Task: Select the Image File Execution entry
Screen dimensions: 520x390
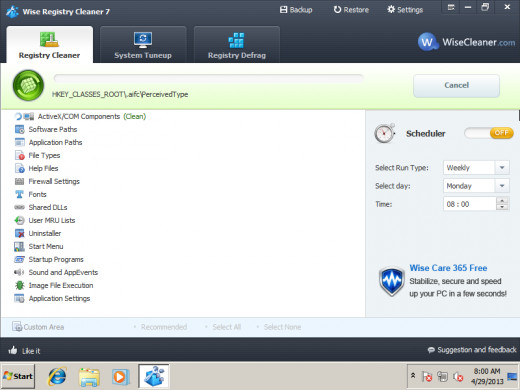Action: tap(61, 285)
